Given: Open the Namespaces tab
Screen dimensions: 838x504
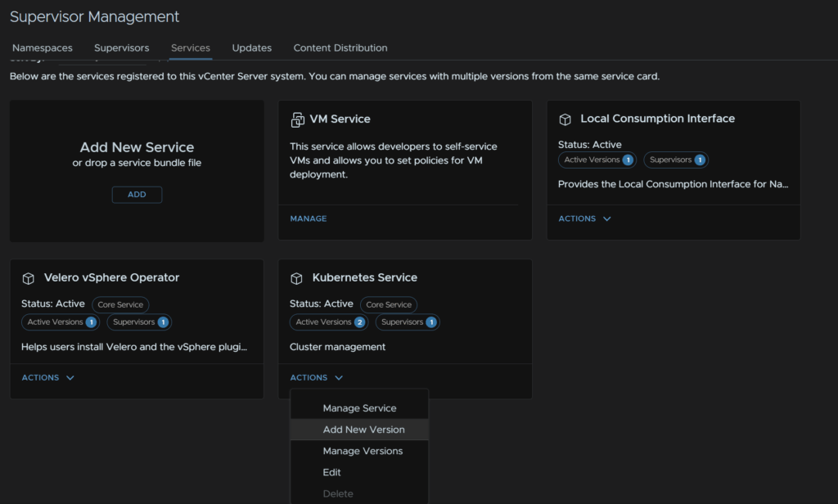Looking at the screenshot, I should [x=43, y=48].
